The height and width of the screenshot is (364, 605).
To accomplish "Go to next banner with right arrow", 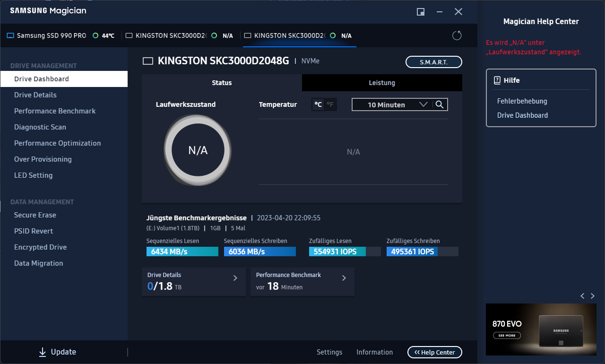I will (x=593, y=296).
